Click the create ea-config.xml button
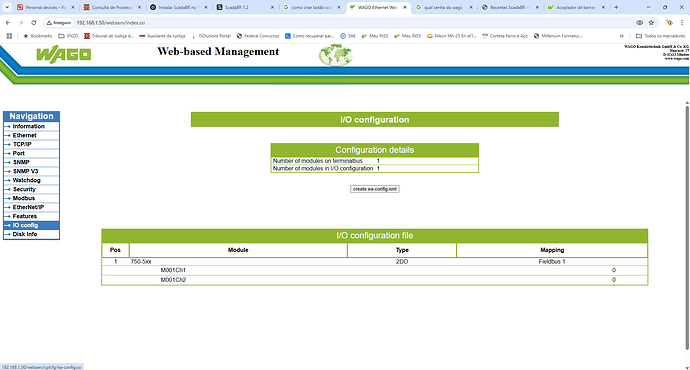This screenshot has height=370, width=690. [x=374, y=189]
